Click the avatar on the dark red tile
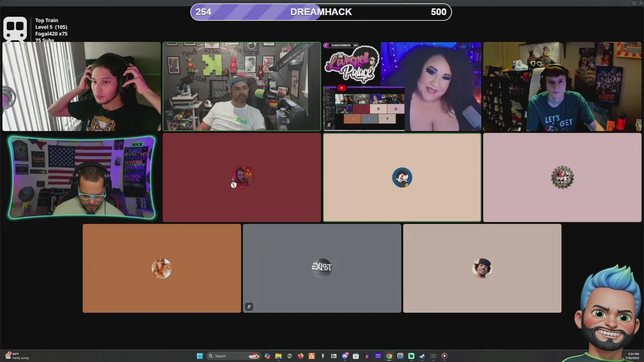Screen dimensions: 644x362 (242, 177)
